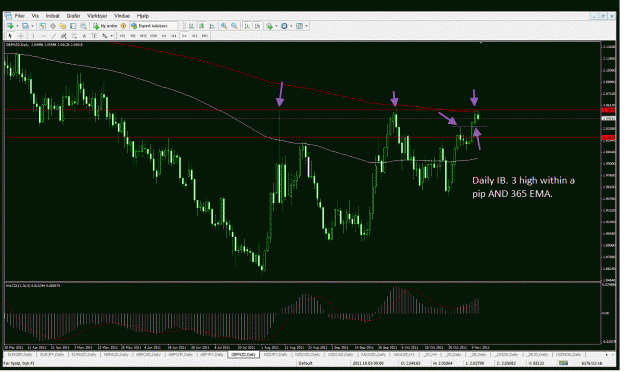The height and width of the screenshot is (372, 625).
Task: Switch to the GBPJPY,Daily chart tab
Action: pyautogui.click(x=212, y=354)
